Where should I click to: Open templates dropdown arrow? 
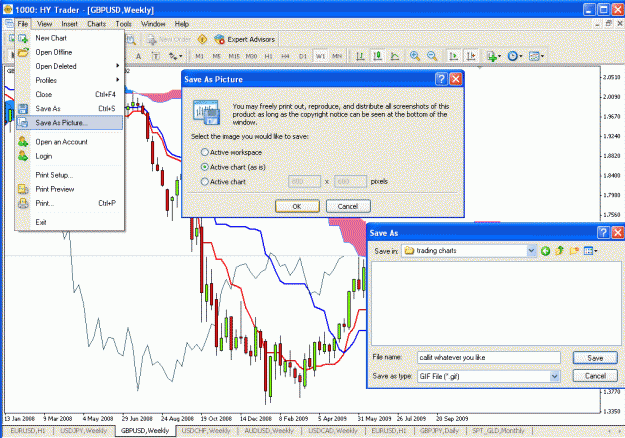click(542, 57)
